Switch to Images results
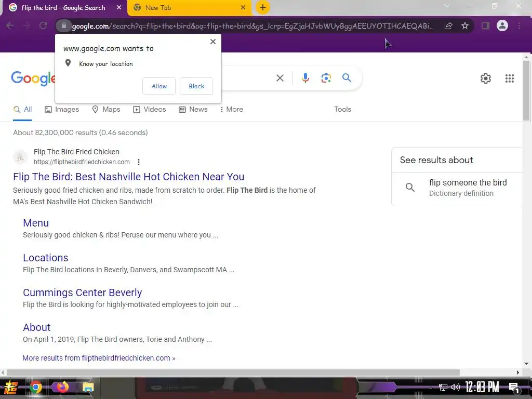This screenshot has height=399, width=532. (62, 109)
